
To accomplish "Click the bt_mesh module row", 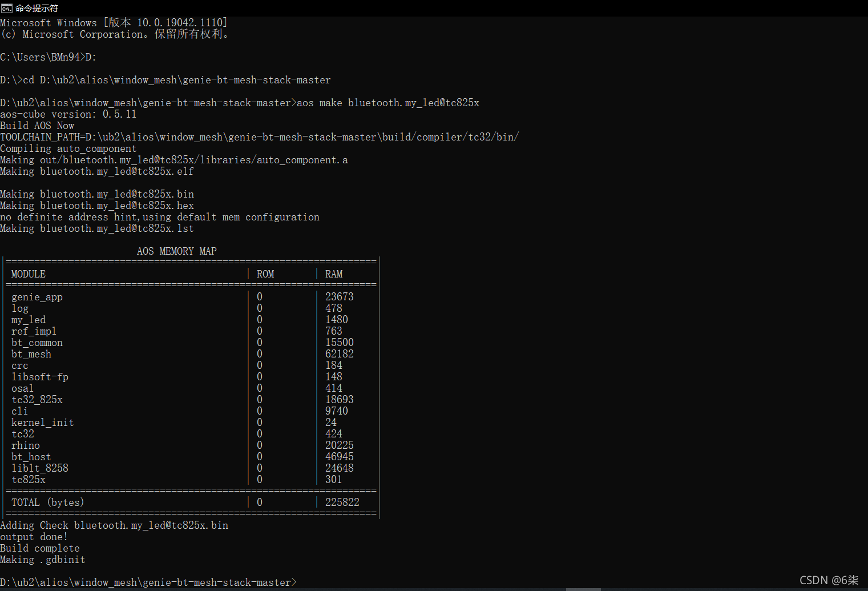I will (x=191, y=354).
